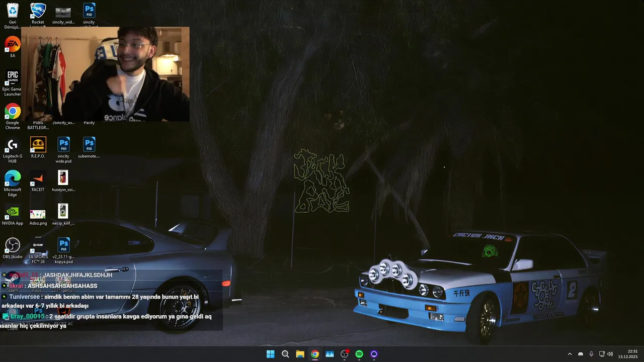This screenshot has width=644, height=362.
Task: Open the blue chart app in taskbar
Action: [x=330, y=354]
